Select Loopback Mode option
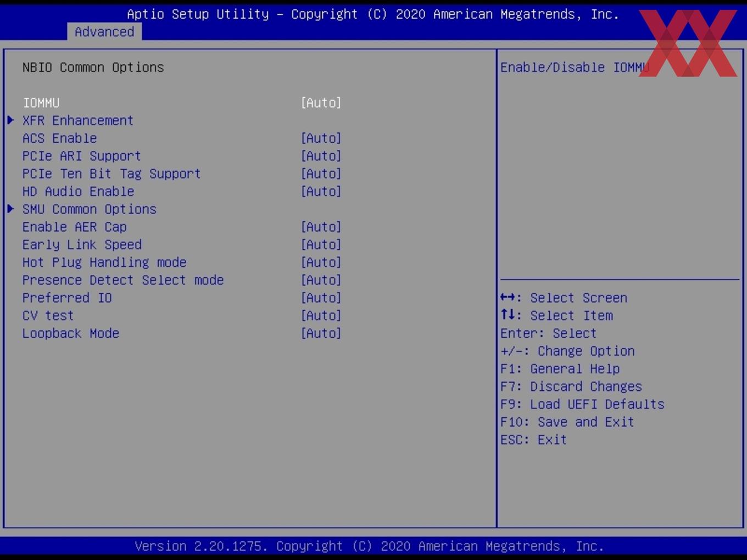 pyautogui.click(x=71, y=333)
